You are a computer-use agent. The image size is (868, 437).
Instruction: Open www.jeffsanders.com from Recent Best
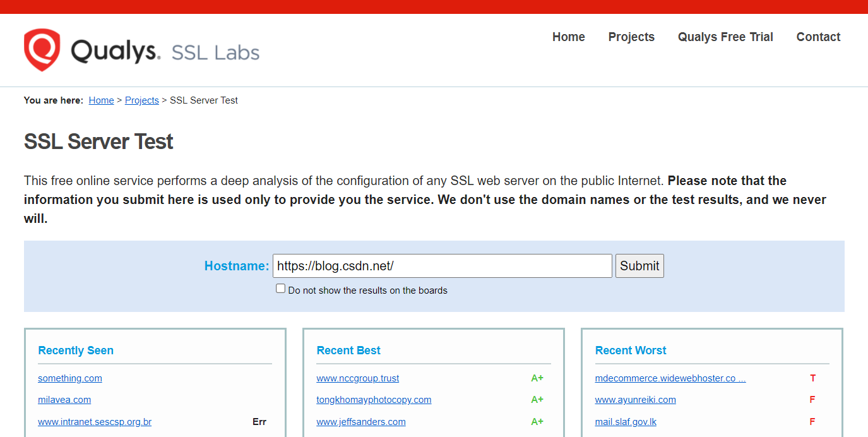360,421
